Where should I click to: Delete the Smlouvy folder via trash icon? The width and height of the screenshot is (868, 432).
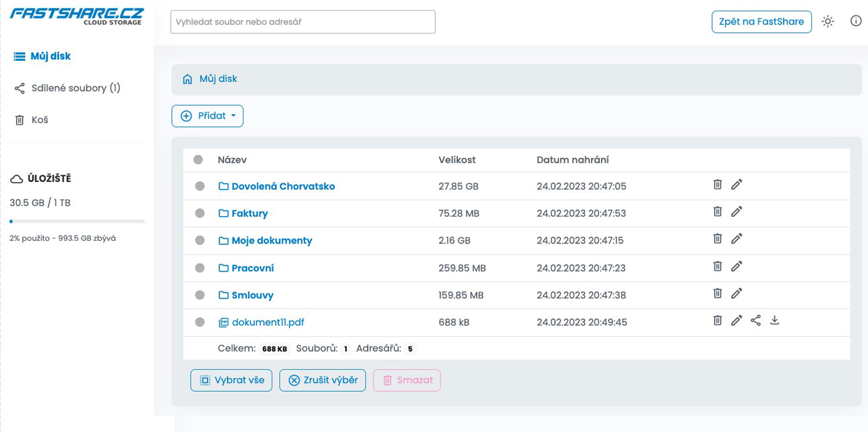click(x=717, y=294)
